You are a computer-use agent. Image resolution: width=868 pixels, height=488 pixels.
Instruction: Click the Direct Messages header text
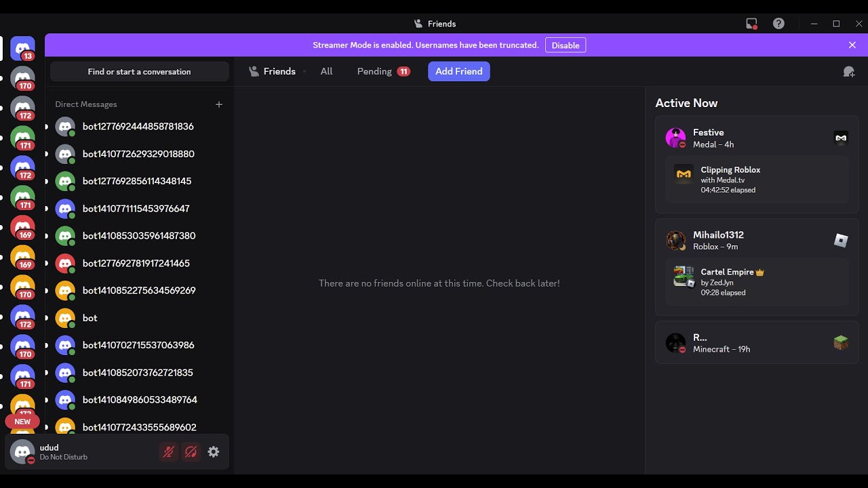(x=86, y=104)
